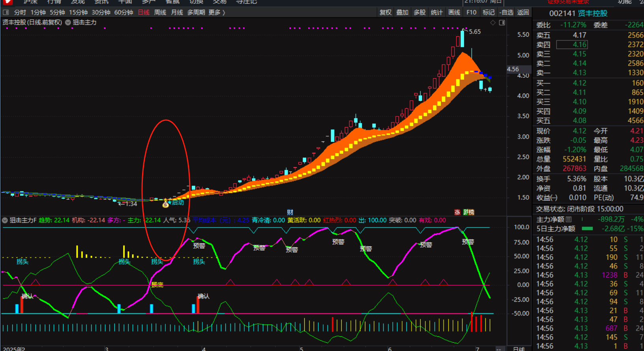Click the list icon beside 主力净额
The width and height of the screenshot is (644, 351).
tap(569, 219)
